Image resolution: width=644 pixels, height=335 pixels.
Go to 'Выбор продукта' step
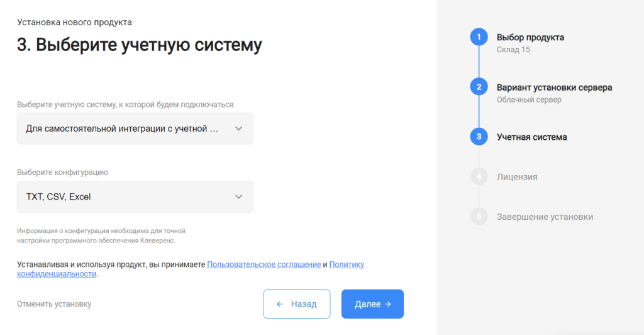(x=530, y=37)
